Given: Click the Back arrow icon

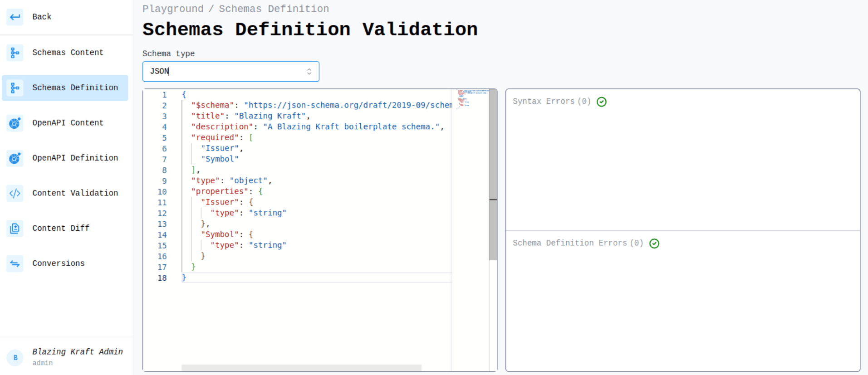Looking at the screenshot, I should [15, 17].
